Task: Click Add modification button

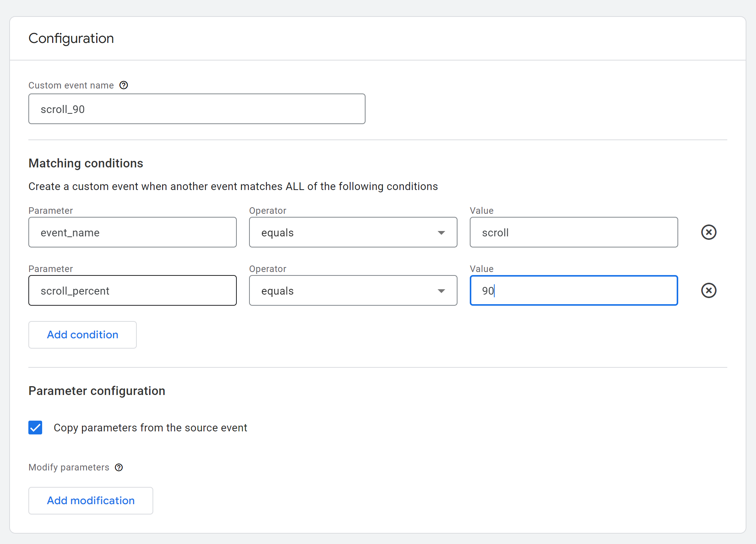Action: click(x=91, y=501)
